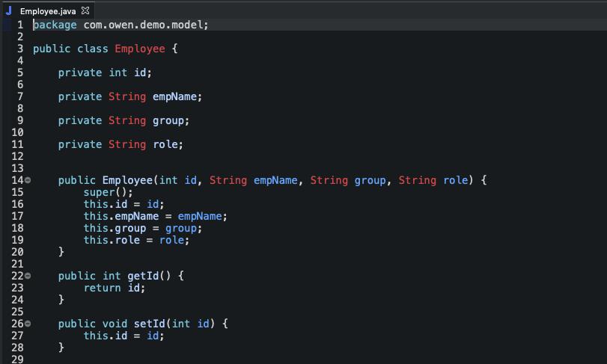Viewport: 607px width, 364px height.
Task: Click line number 20 in gutter
Action: [17, 253]
